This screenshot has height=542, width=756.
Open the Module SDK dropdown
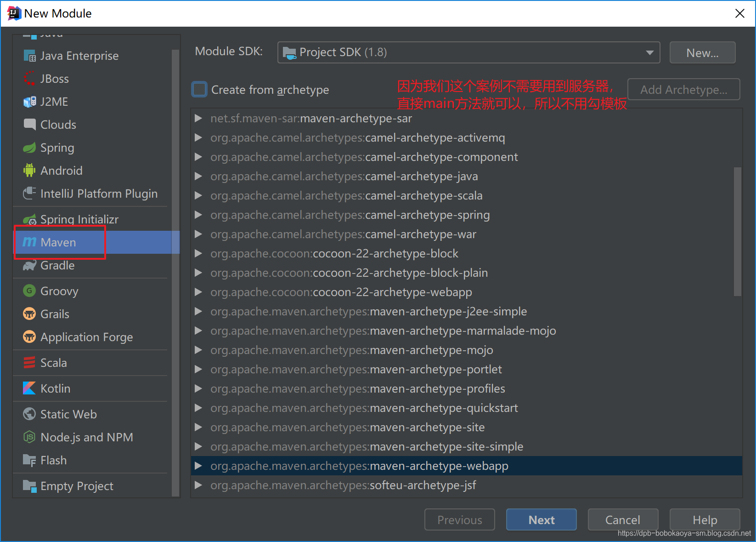468,52
